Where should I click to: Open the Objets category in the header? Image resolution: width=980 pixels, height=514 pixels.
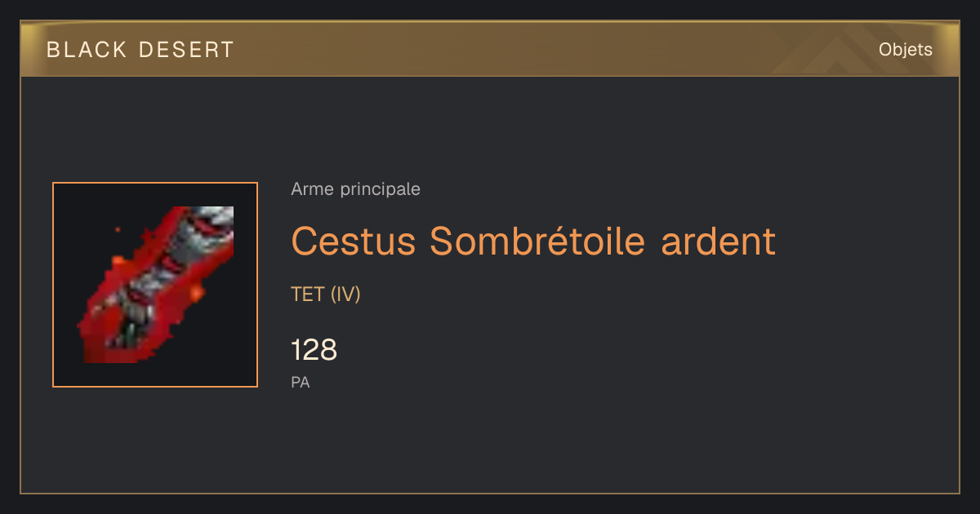[x=905, y=50]
